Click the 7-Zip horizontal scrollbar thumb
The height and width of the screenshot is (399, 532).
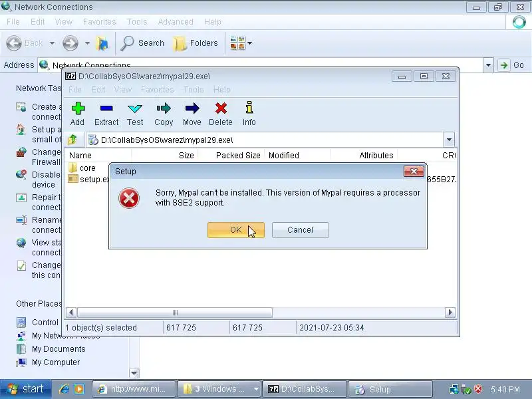coord(175,313)
